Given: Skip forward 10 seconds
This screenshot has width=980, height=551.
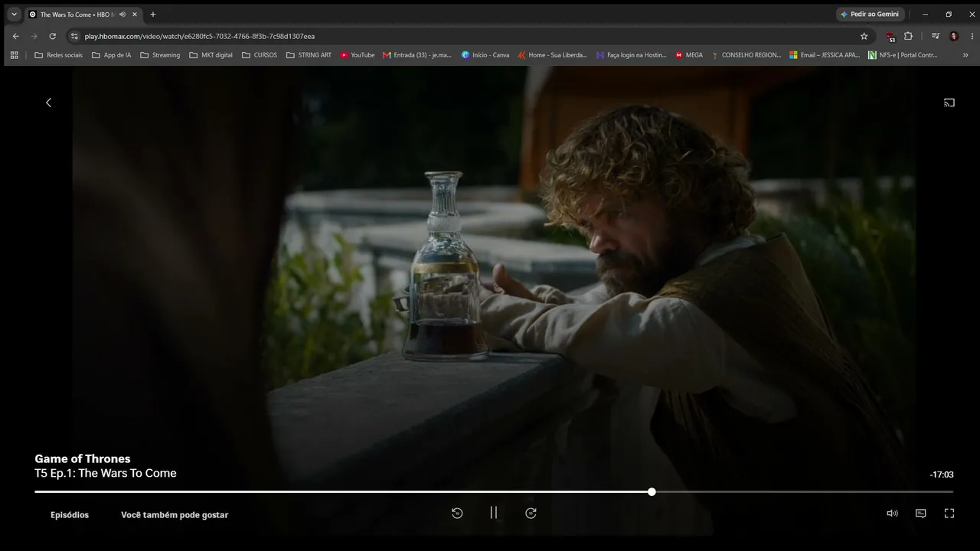Looking at the screenshot, I should 531,514.
